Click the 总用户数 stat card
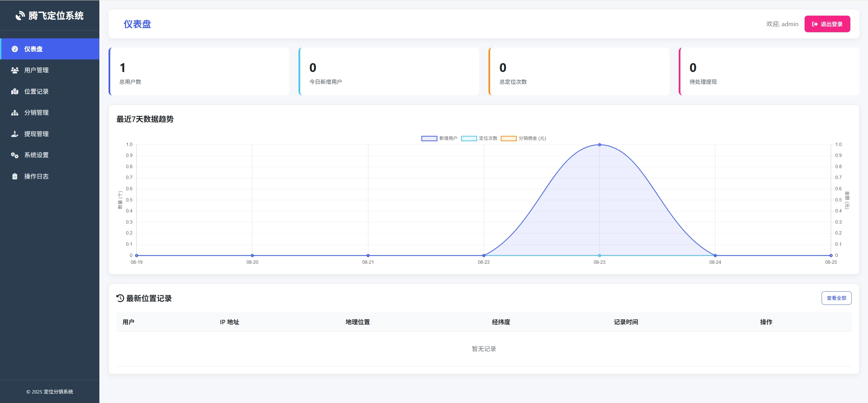The width and height of the screenshot is (868, 403). tap(199, 72)
